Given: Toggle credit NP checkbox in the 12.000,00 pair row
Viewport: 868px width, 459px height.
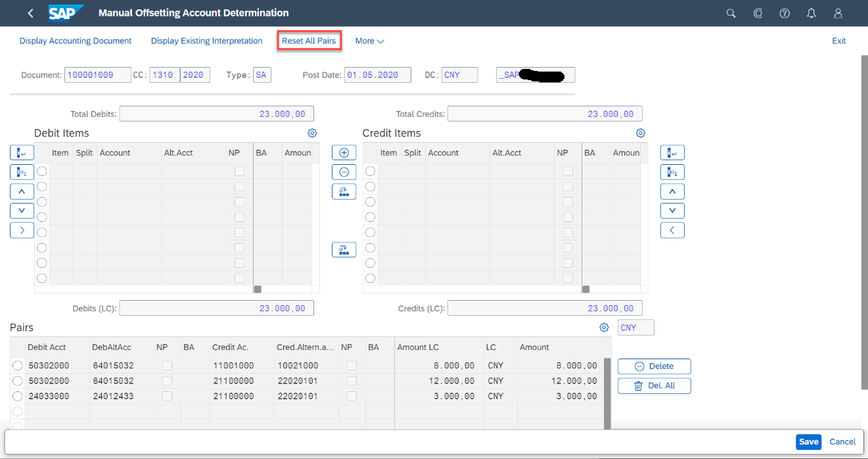Looking at the screenshot, I should coord(352,381).
